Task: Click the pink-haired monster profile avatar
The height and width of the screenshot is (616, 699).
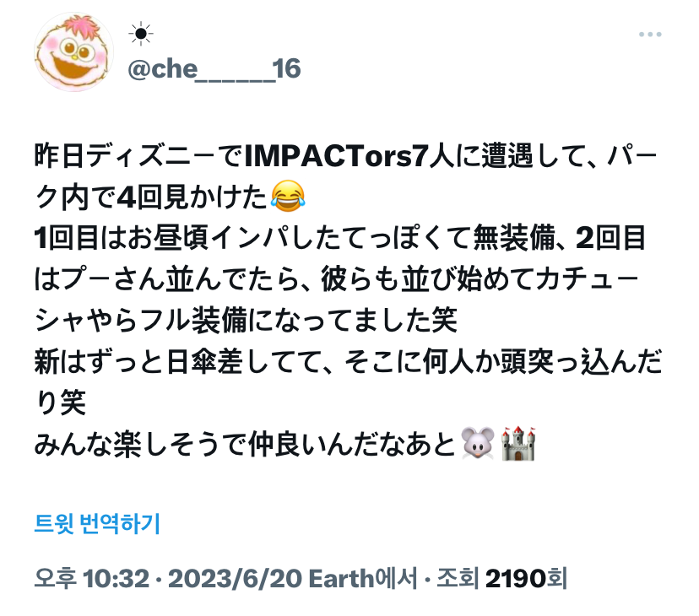Action: 74,52
